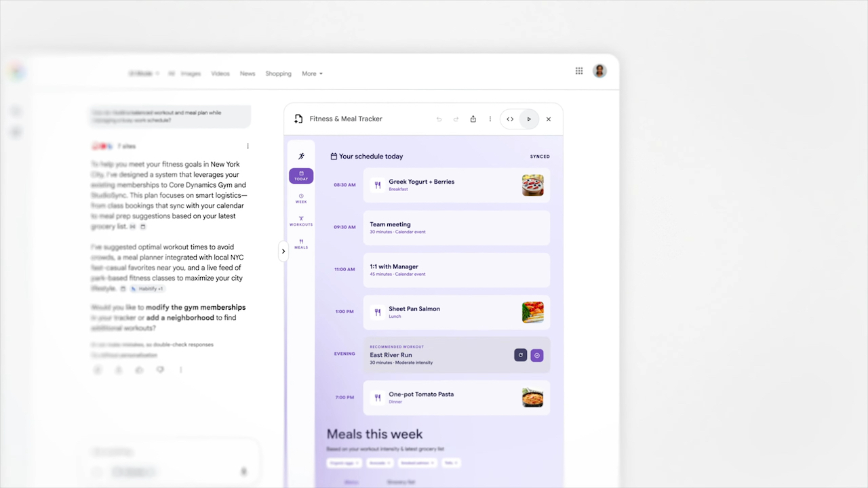Switch to code view in tracker
Screen dimensions: 868x488
(x=510, y=119)
